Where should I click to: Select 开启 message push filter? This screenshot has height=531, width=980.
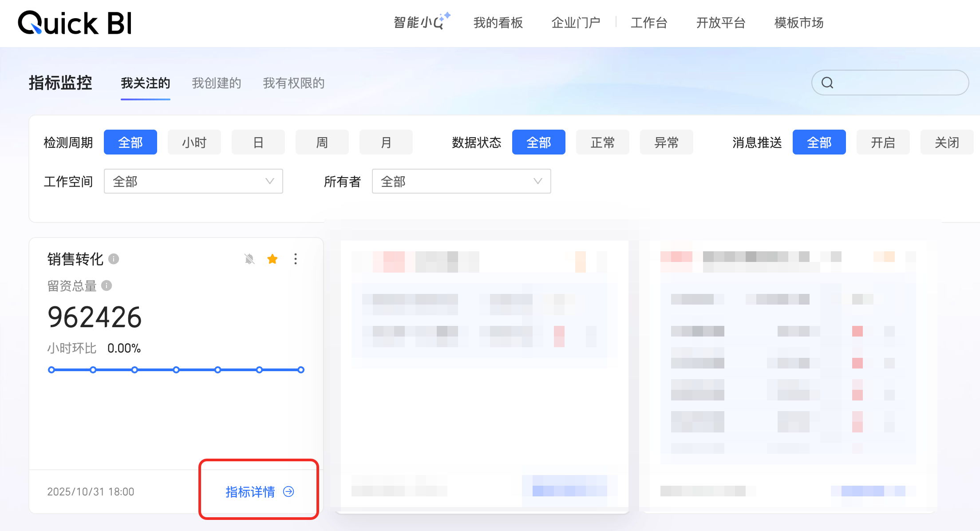click(883, 143)
